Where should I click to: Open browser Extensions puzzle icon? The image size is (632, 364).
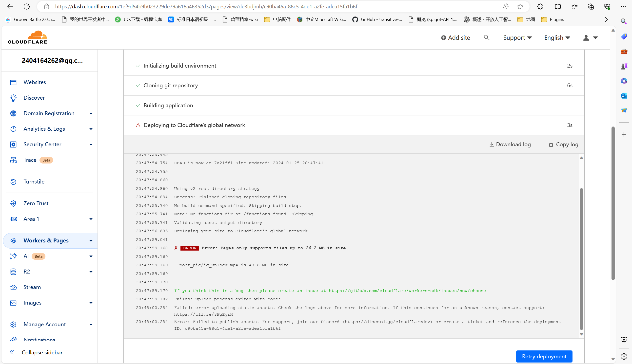(x=540, y=6)
